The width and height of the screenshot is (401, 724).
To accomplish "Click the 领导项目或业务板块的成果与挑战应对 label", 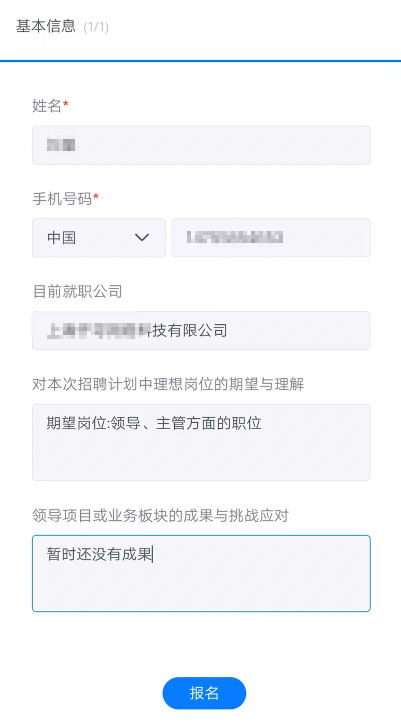I will tap(160, 516).
